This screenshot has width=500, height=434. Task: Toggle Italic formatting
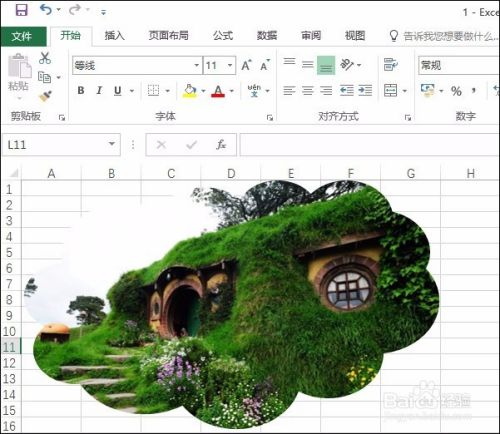click(x=99, y=90)
